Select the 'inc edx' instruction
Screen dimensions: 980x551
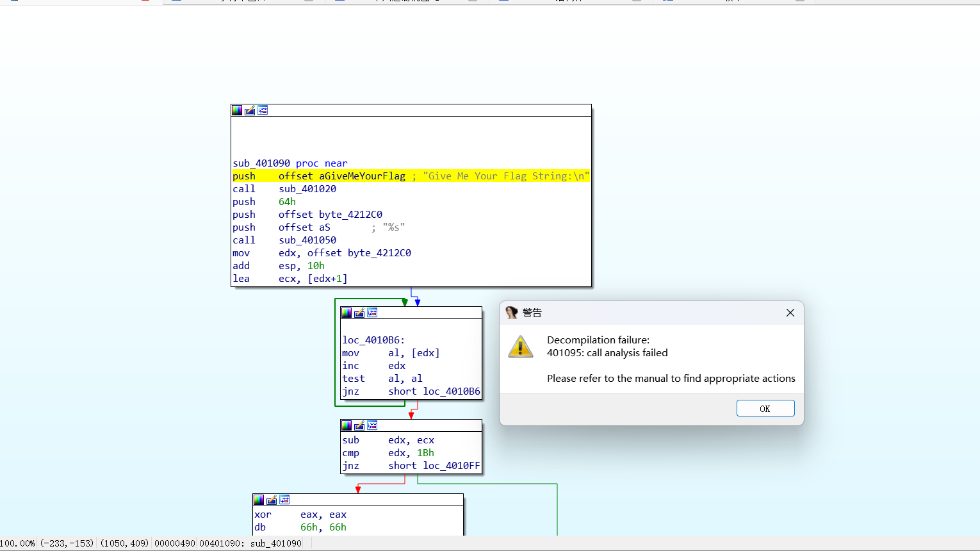click(x=374, y=366)
